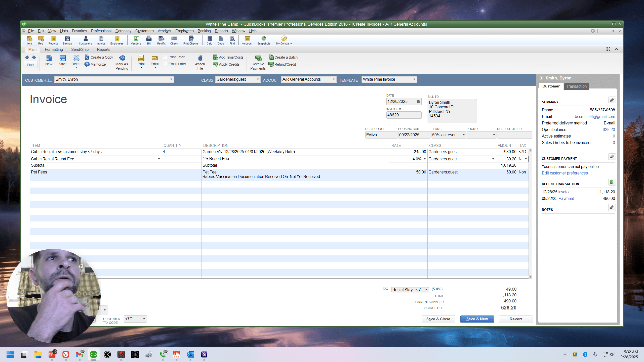Switch to the Formatting tab
Screen dimensions: 644x362
tap(54, 50)
